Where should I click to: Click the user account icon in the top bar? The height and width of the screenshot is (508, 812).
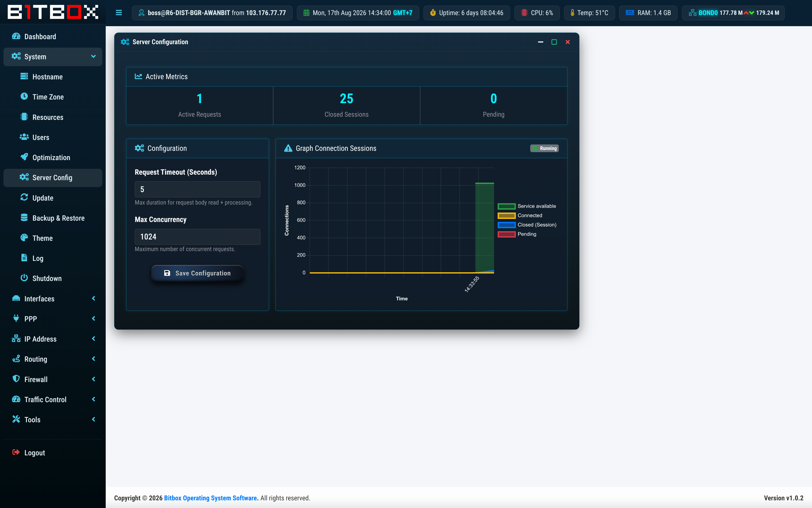click(141, 13)
